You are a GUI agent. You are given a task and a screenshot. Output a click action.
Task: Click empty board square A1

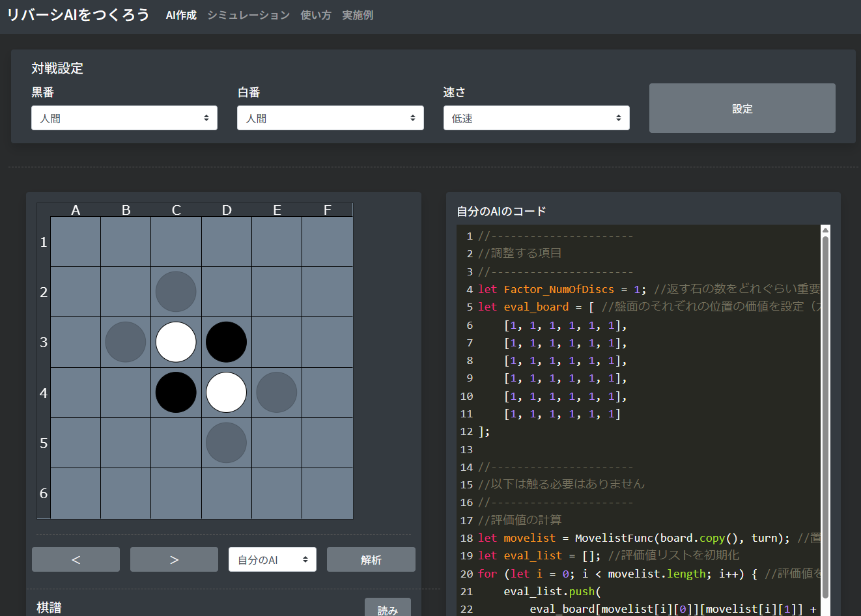(76, 242)
